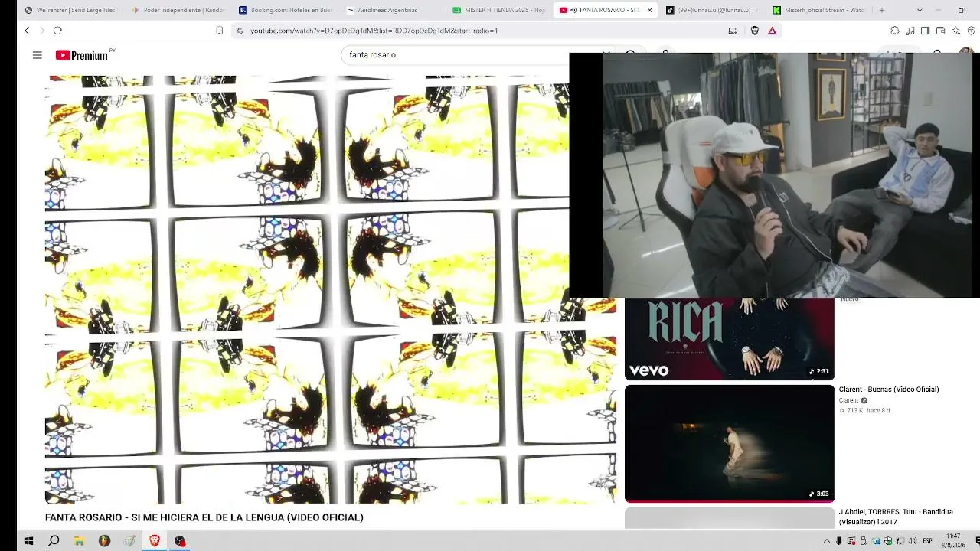Image resolution: width=980 pixels, height=551 pixels.
Task: View site information icon in address bar
Action: [x=239, y=31]
